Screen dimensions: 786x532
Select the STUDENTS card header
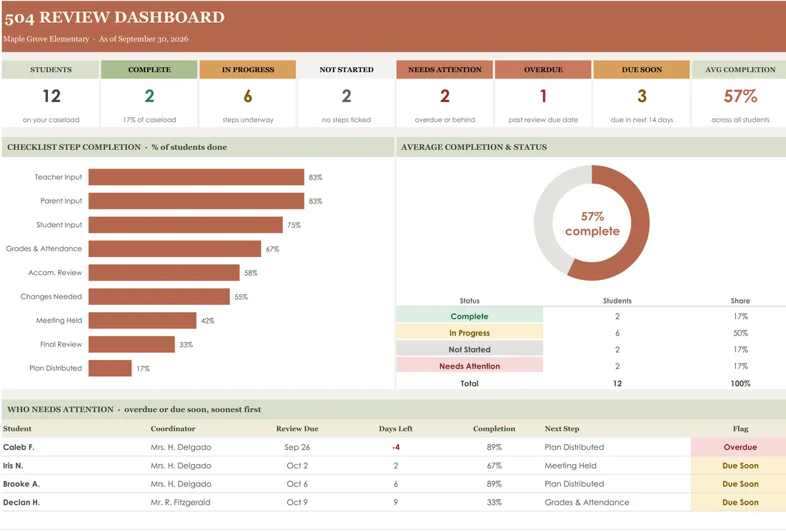pos(51,70)
